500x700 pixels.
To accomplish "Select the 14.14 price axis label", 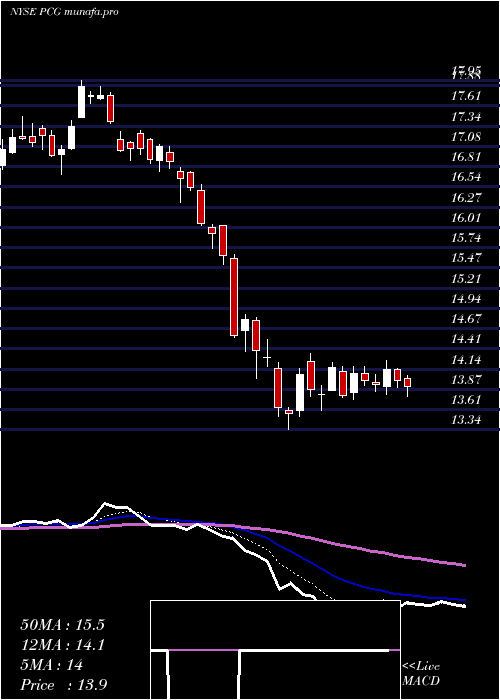I will pyautogui.click(x=466, y=359).
